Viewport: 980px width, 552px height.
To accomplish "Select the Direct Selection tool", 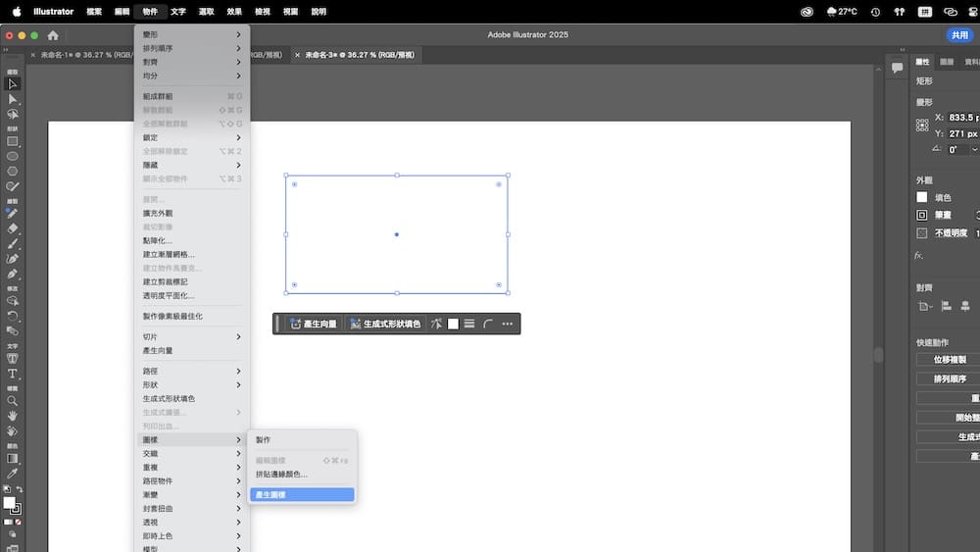I will (12, 99).
